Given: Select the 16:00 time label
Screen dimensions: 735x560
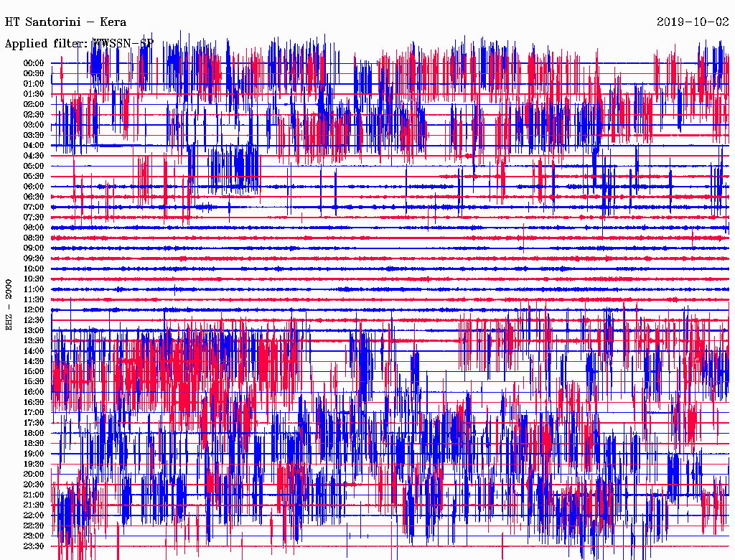Looking at the screenshot, I should (x=34, y=392).
